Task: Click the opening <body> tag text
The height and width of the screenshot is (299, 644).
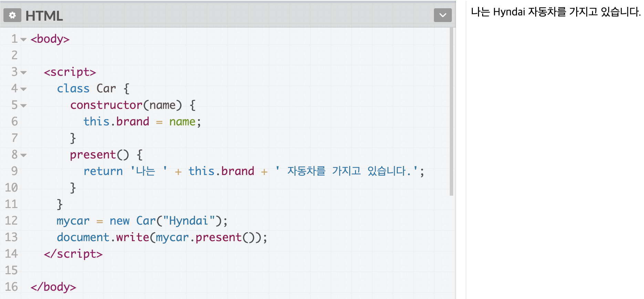Action: point(50,39)
